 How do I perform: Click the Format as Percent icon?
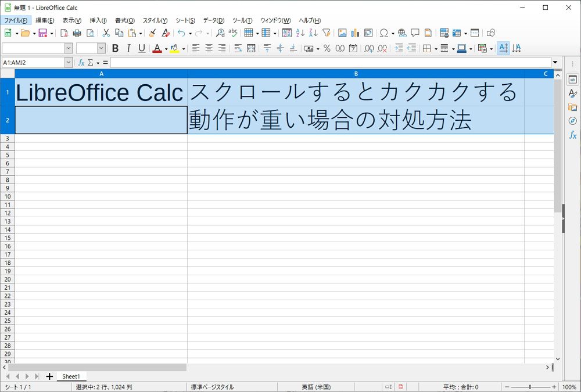tap(327, 49)
